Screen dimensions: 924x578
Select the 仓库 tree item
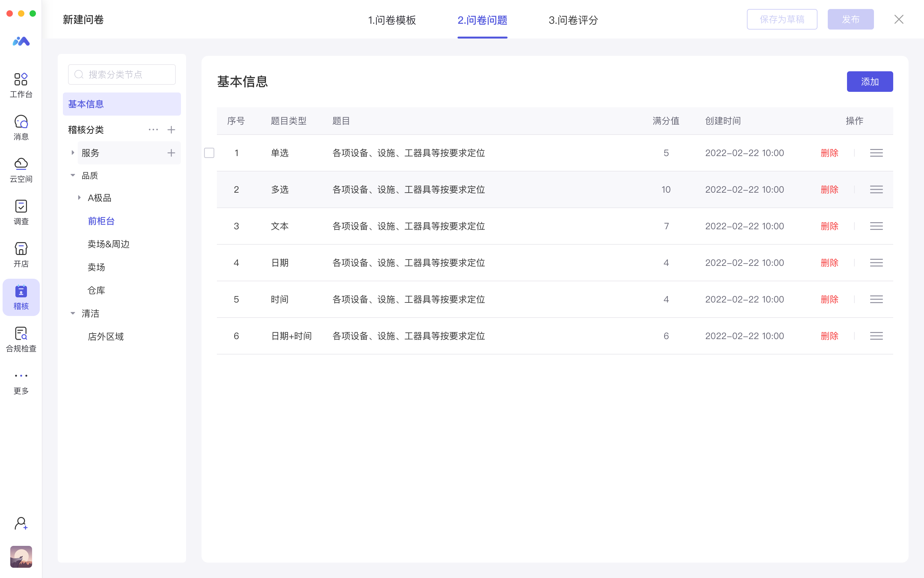[96, 290]
